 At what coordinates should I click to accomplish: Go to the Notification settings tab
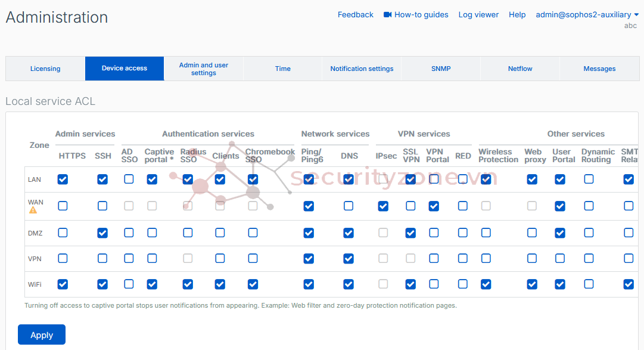362,69
